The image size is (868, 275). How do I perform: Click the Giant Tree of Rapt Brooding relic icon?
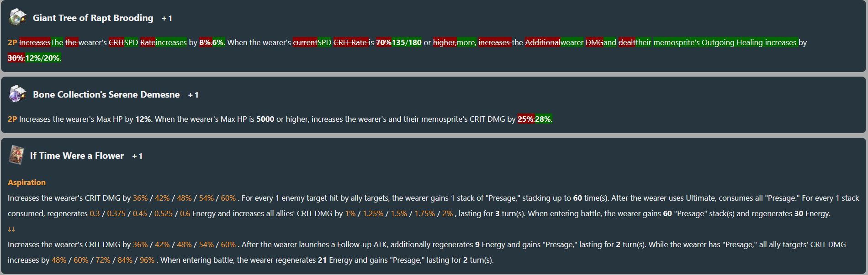pos(18,17)
